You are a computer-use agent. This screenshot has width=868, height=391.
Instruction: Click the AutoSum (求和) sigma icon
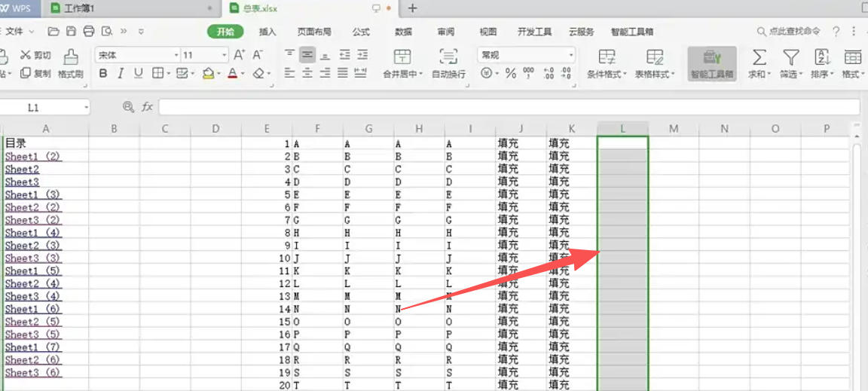tap(759, 57)
